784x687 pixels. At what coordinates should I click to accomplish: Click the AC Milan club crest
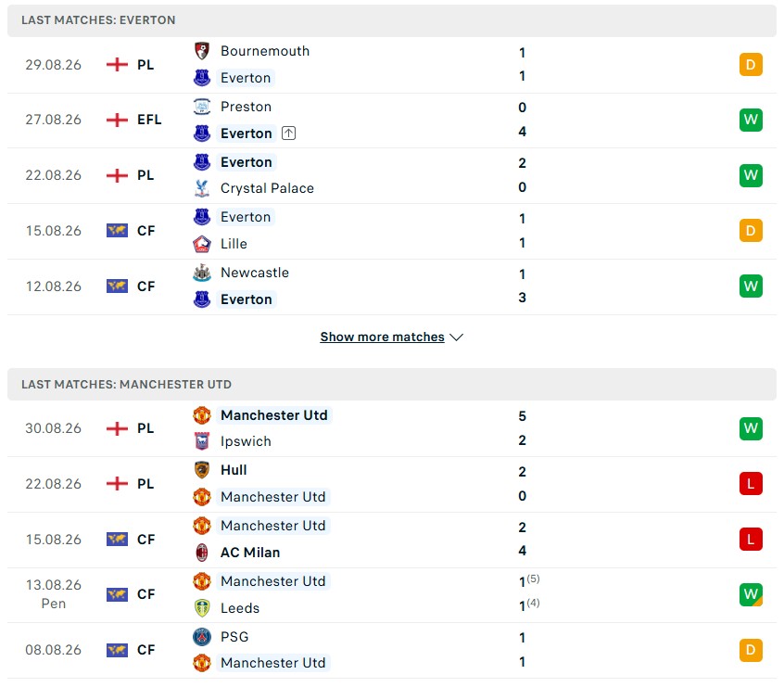pos(201,553)
